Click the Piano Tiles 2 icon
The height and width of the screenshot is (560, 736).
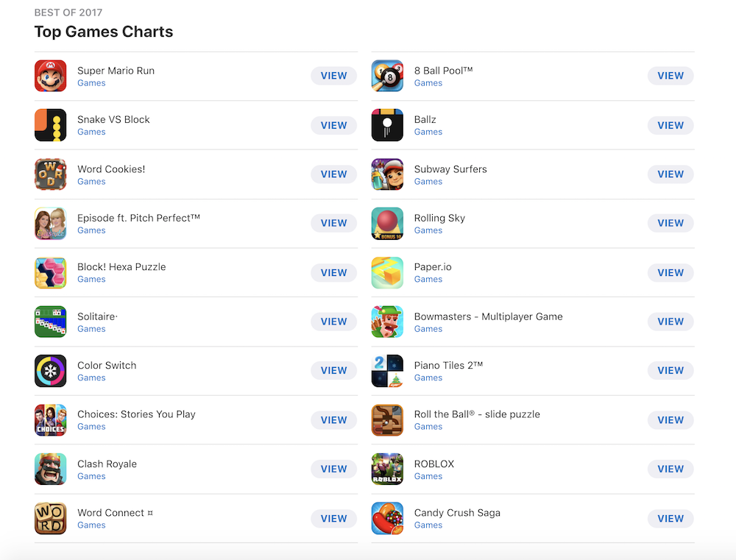tap(387, 371)
